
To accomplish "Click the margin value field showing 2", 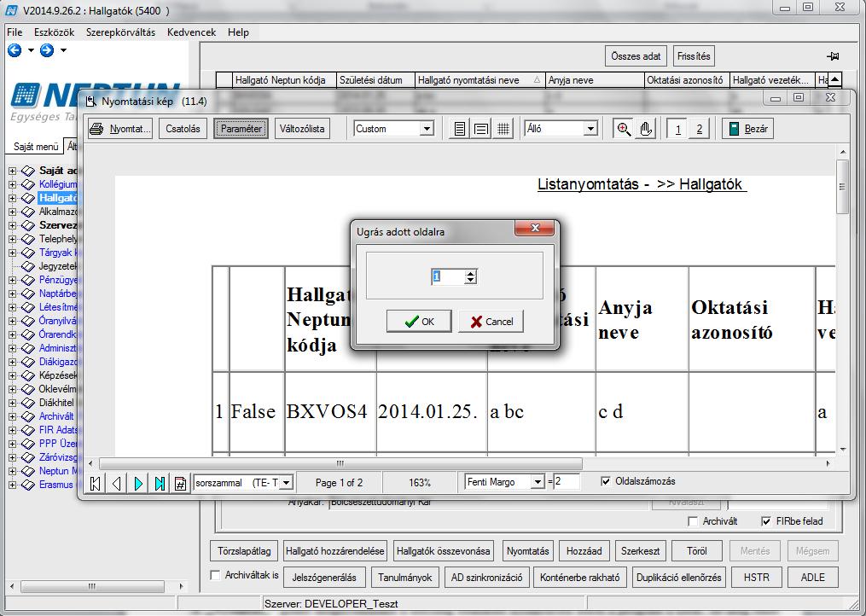I will click(567, 481).
